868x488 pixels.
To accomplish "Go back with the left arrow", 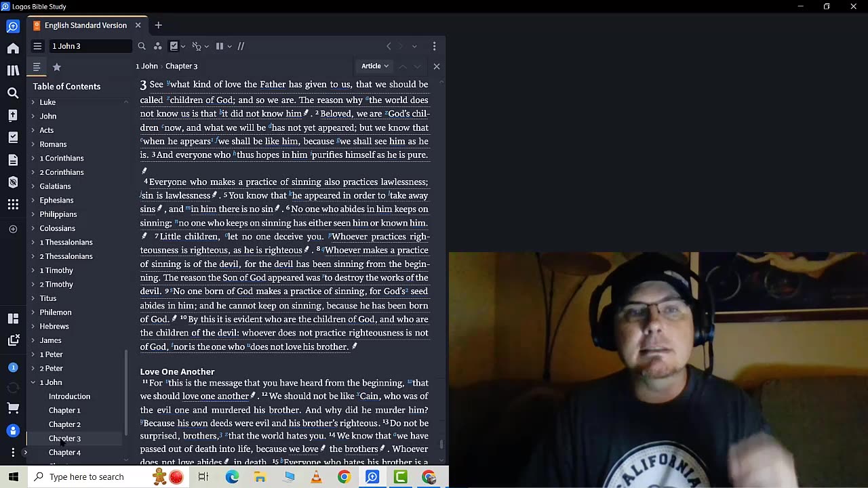I will 389,46.
